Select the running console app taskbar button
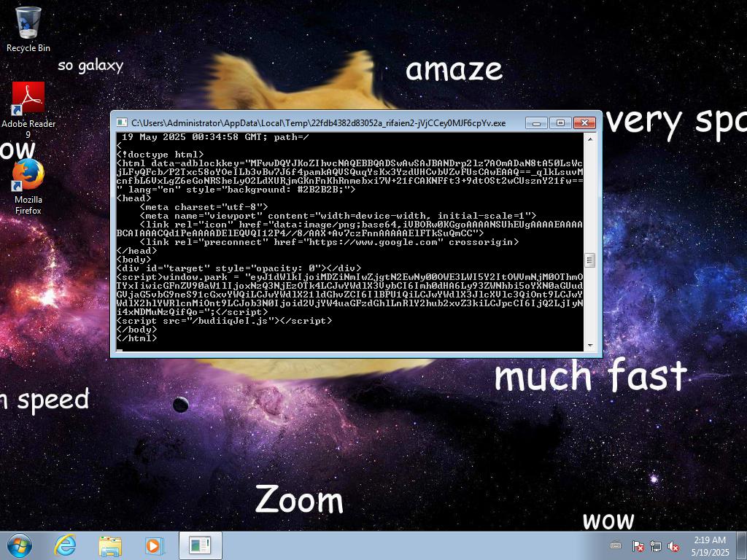The image size is (747, 560). [x=200, y=545]
